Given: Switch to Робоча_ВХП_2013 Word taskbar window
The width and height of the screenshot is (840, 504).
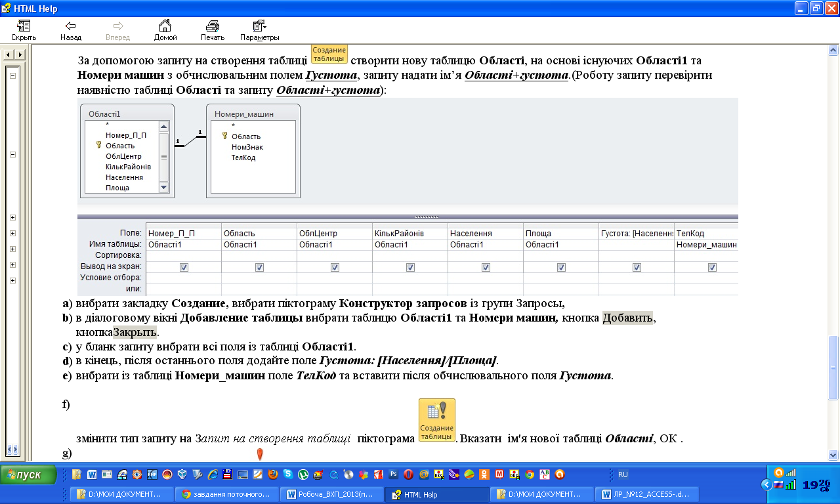Looking at the screenshot, I should [332, 494].
